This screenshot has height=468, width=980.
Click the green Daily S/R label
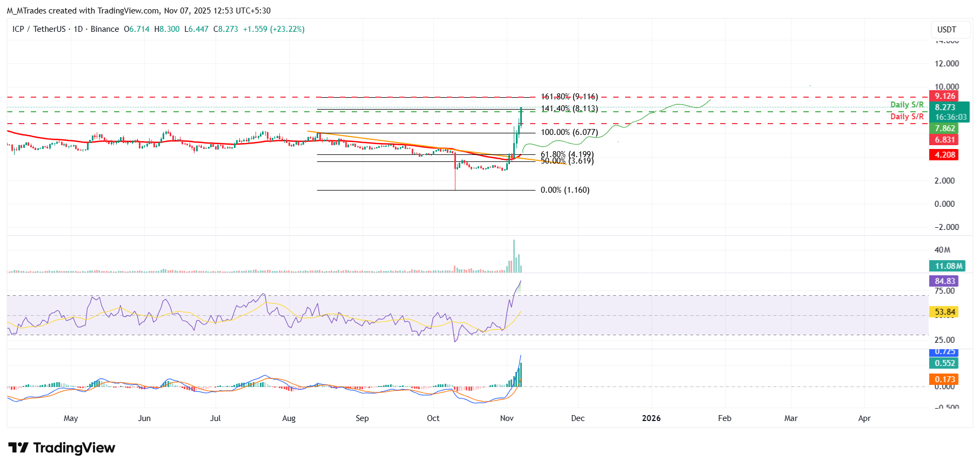(907, 105)
